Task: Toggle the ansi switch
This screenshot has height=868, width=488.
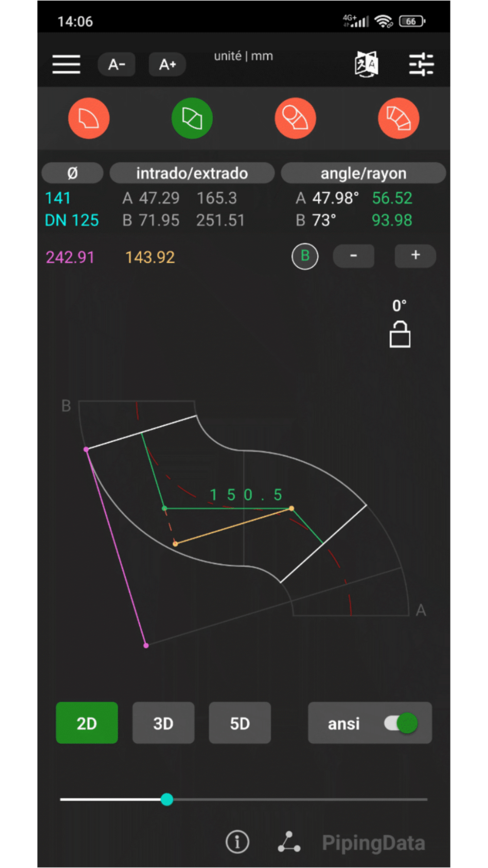Action: click(401, 723)
